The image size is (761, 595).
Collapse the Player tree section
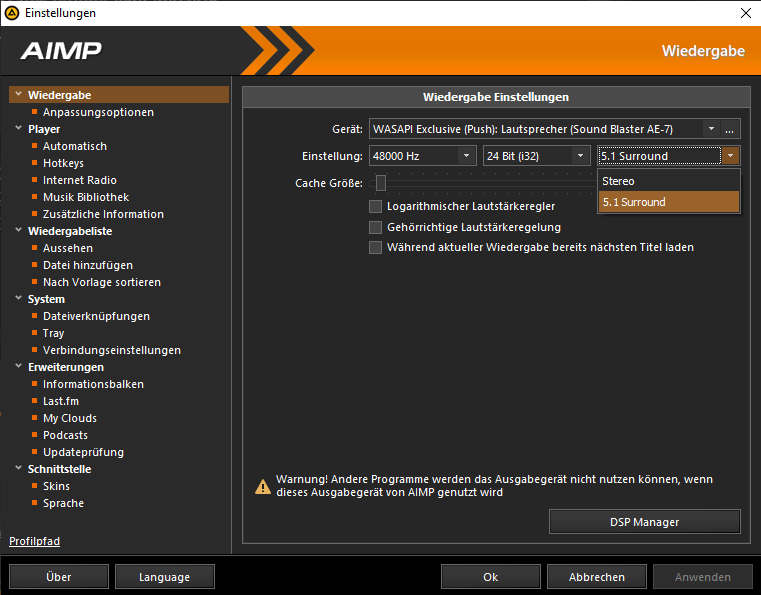(x=18, y=129)
